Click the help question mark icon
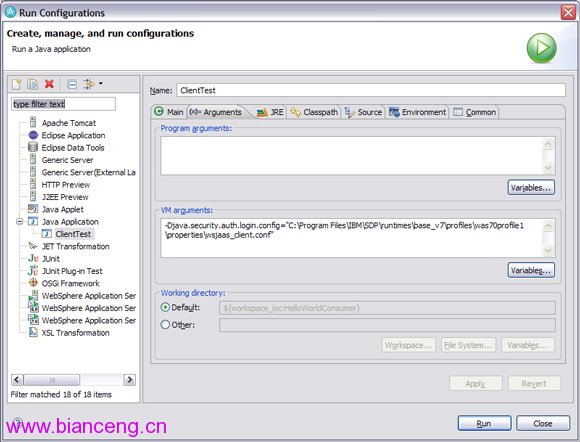This screenshot has width=580, height=442. pos(17,423)
